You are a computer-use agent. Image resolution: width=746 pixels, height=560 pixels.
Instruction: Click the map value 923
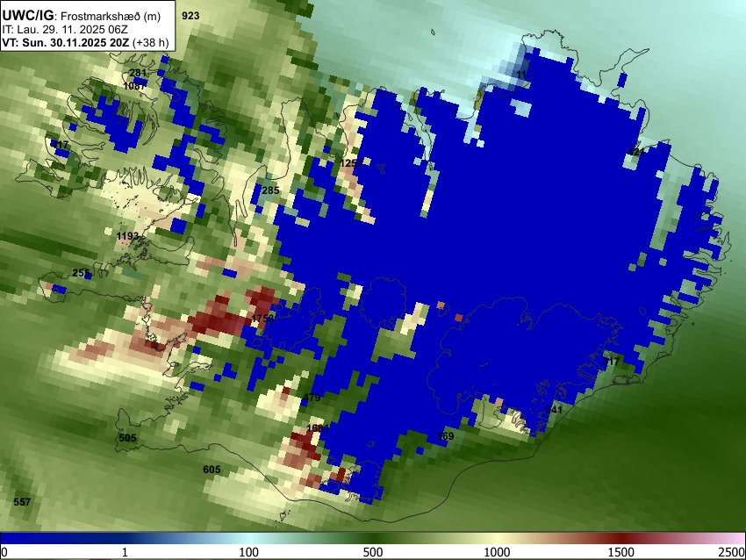tap(190, 16)
